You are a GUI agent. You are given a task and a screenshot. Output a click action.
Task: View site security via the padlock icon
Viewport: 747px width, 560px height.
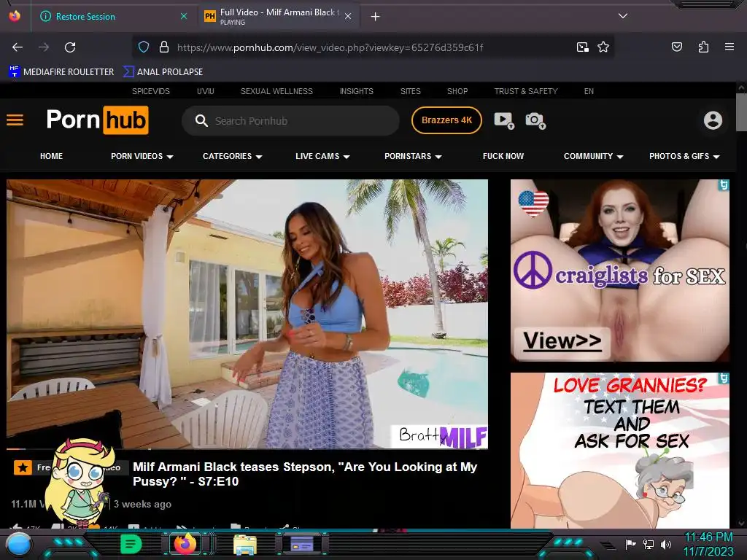[x=164, y=47]
